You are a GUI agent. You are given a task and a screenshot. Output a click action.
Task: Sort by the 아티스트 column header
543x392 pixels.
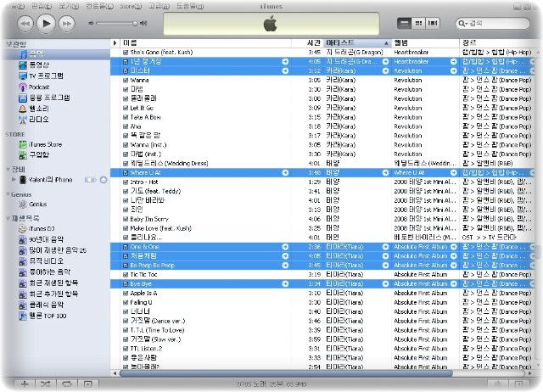click(x=357, y=43)
